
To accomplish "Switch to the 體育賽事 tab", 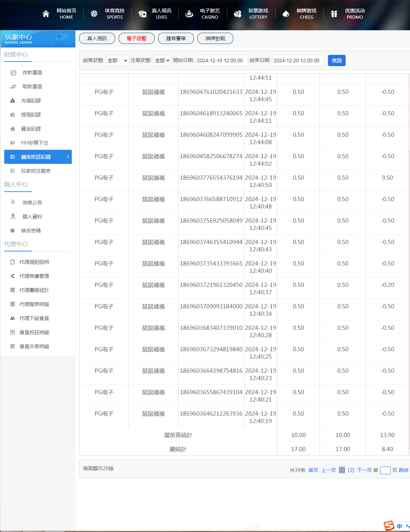I will (x=176, y=38).
